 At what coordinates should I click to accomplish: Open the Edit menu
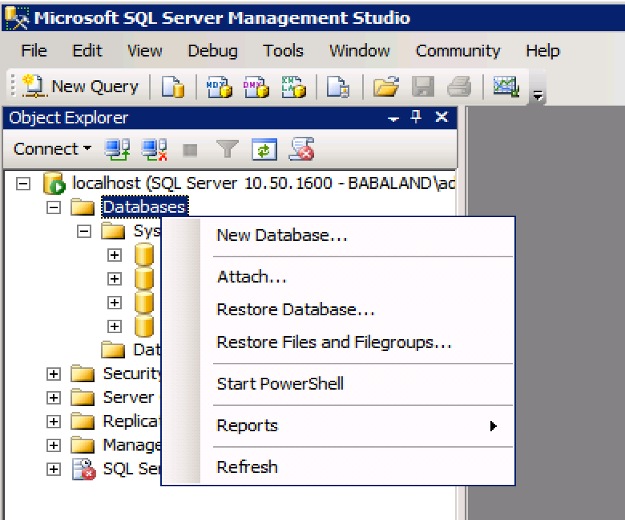tap(87, 51)
